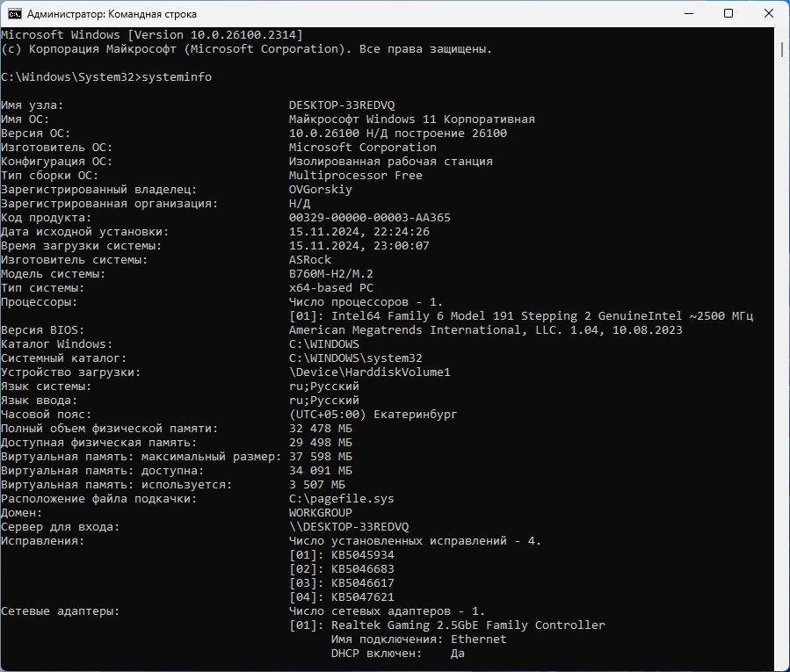
Task: Click the vertical scrollbar thumb
Action: [782, 49]
